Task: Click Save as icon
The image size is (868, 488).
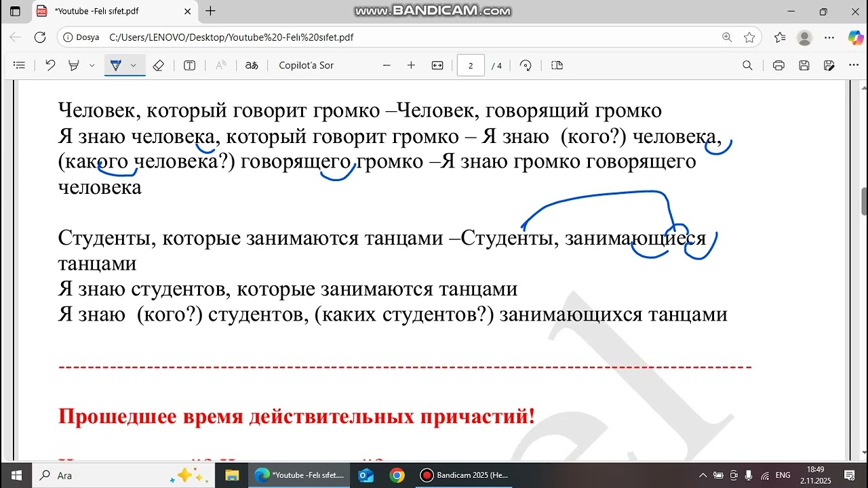Action: pyautogui.click(x=829, y=66)
